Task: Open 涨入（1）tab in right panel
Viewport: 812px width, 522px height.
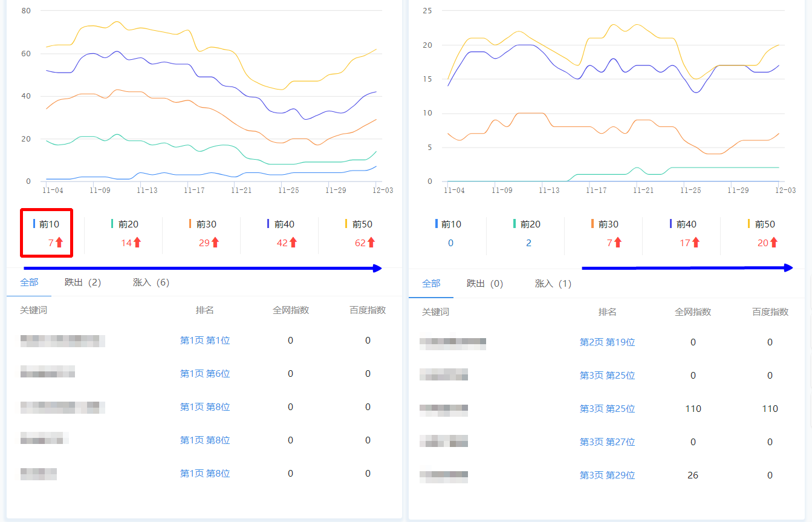Action: click(553, 284)
